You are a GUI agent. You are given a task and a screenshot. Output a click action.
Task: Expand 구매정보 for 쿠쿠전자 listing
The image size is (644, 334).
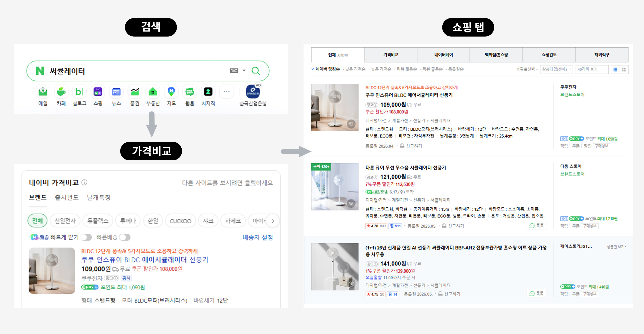601,146
